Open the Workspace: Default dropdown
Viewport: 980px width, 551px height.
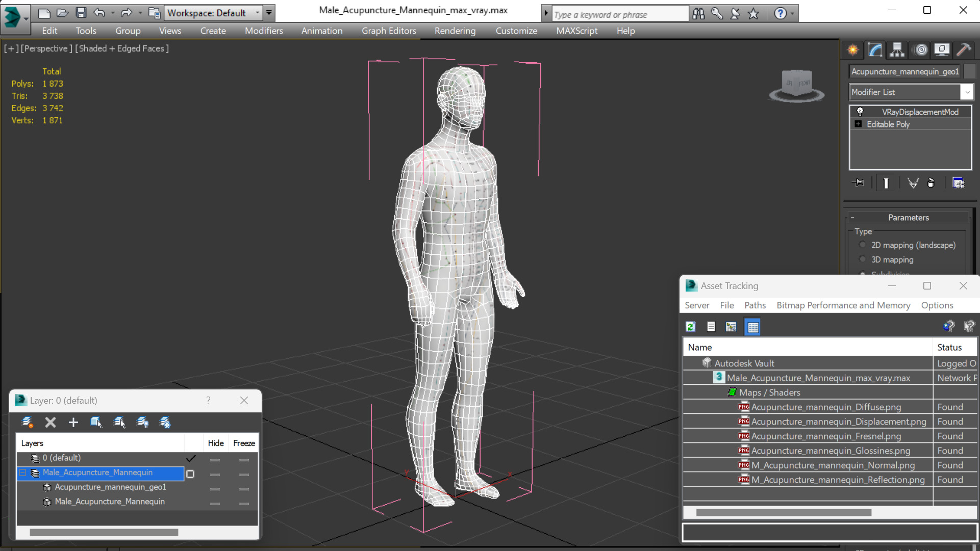213,13
